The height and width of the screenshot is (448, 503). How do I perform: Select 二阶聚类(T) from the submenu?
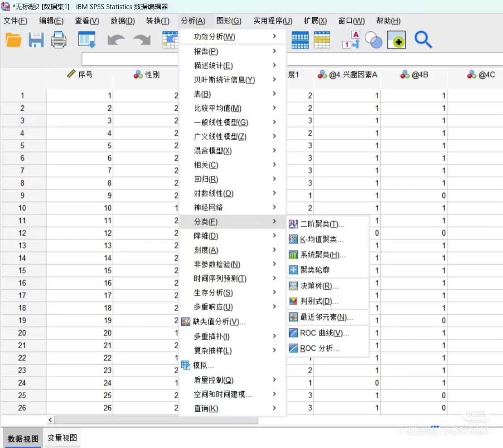point(327,224)
